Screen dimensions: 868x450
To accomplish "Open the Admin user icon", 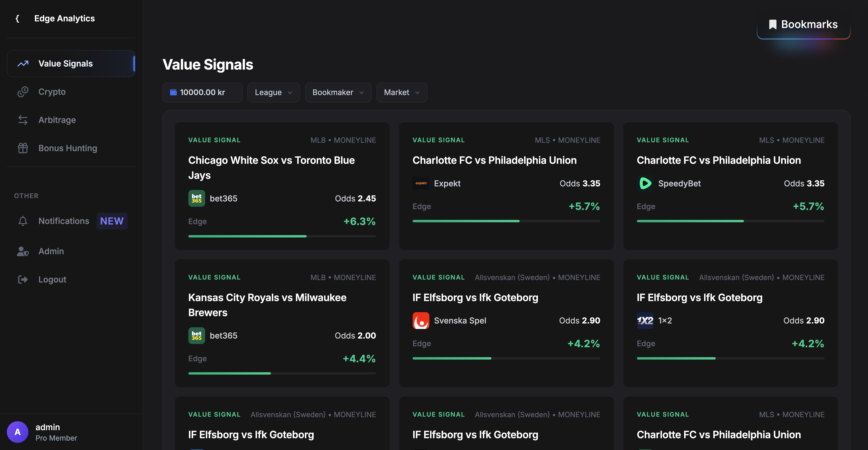I will click(x=23, y=251).
